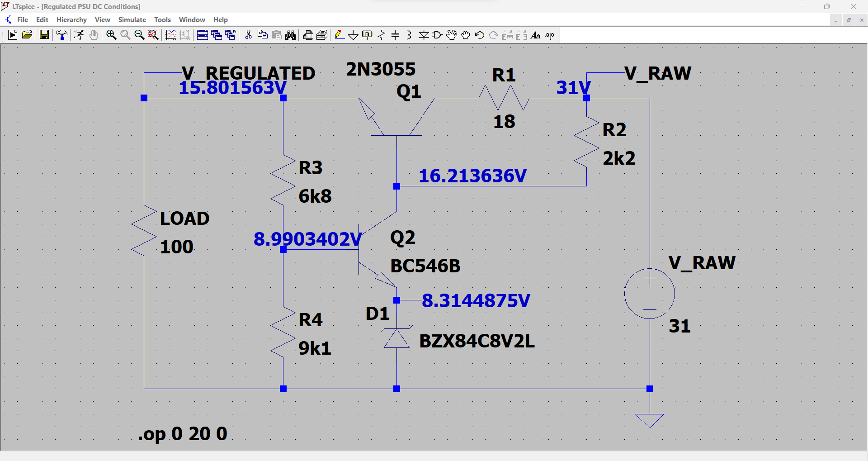Viewport: 868px width, 461px height.
Task: Click the Rotate toolbar icon
Action: tap(508, 35)
